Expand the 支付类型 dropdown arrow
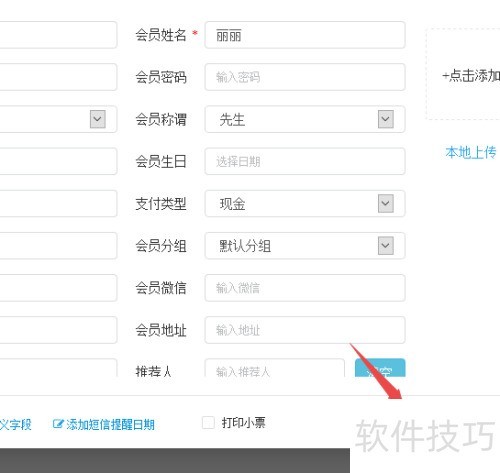The image size is (500, 473). click(386, 203)
